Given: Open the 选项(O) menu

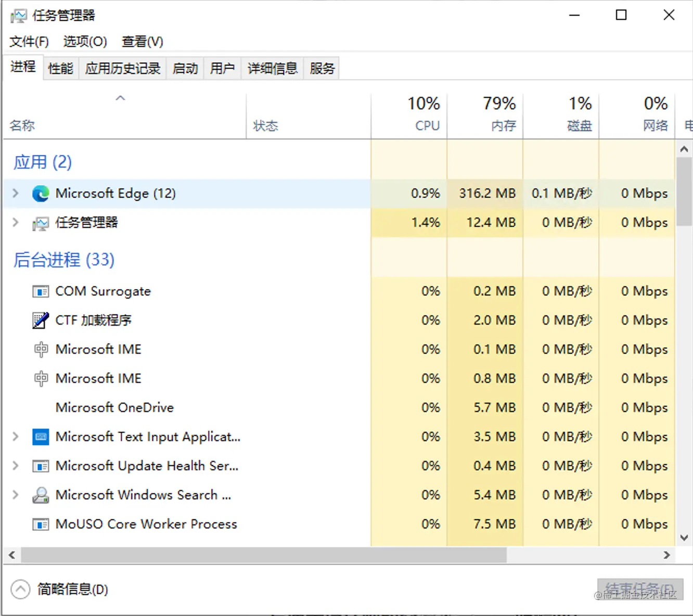Looking at the screenshot, I should coord(85,42).
